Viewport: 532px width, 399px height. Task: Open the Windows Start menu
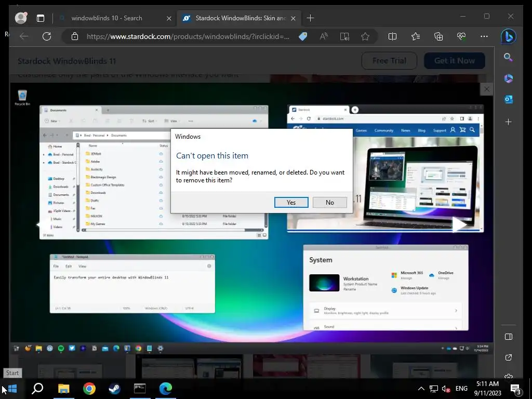(x=12, y=389)
